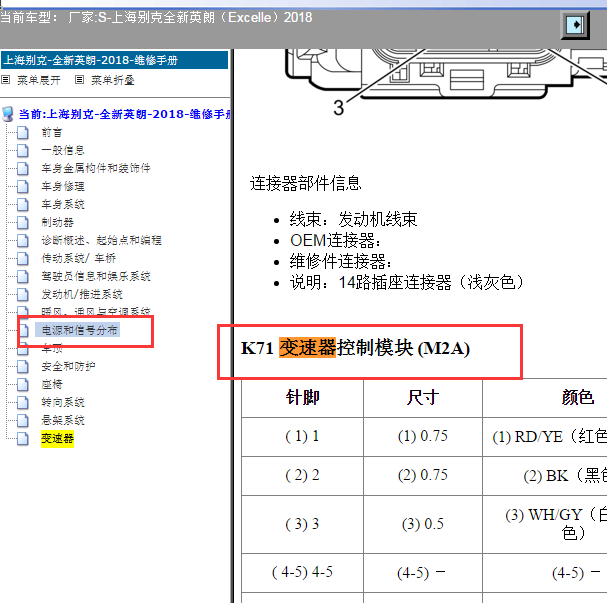Select the 车身系统 entry
The height and width of the screenshot is (603, 607).
pos(63,204)
